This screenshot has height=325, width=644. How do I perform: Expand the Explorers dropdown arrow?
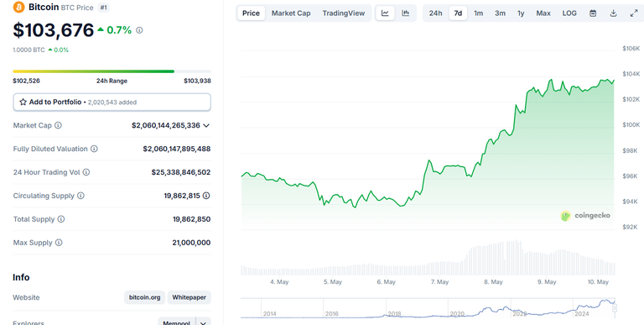(x=203, y=323)
